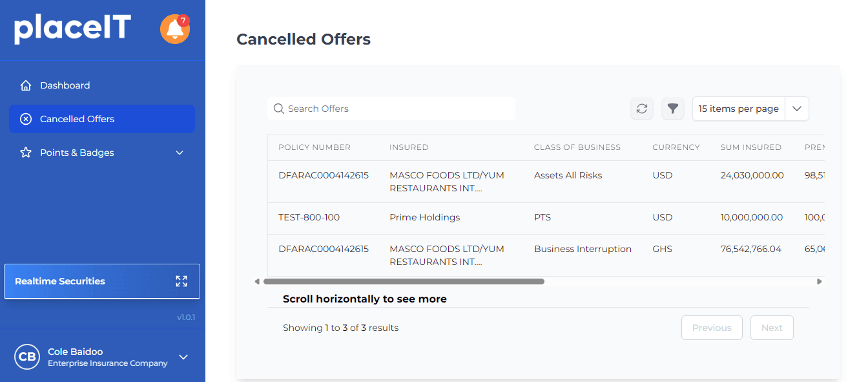The image size is (868, 382).
Task: Open the items per page dropdown
Action: tap(796, 109)
